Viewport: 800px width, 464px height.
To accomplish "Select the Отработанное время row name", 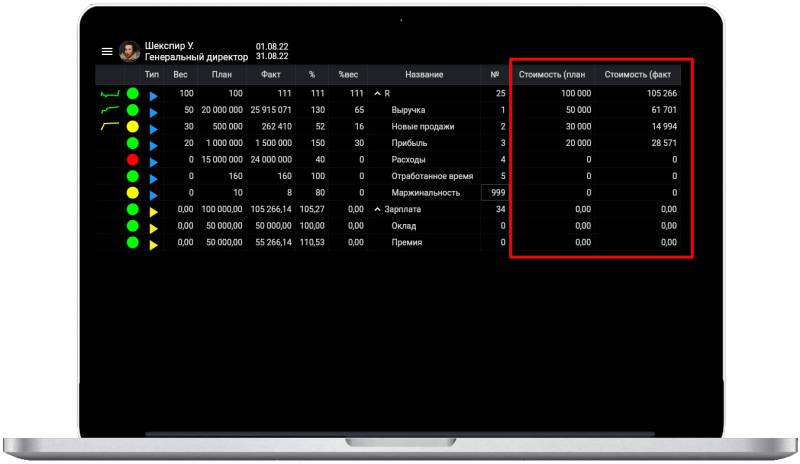I will point(432,176).
